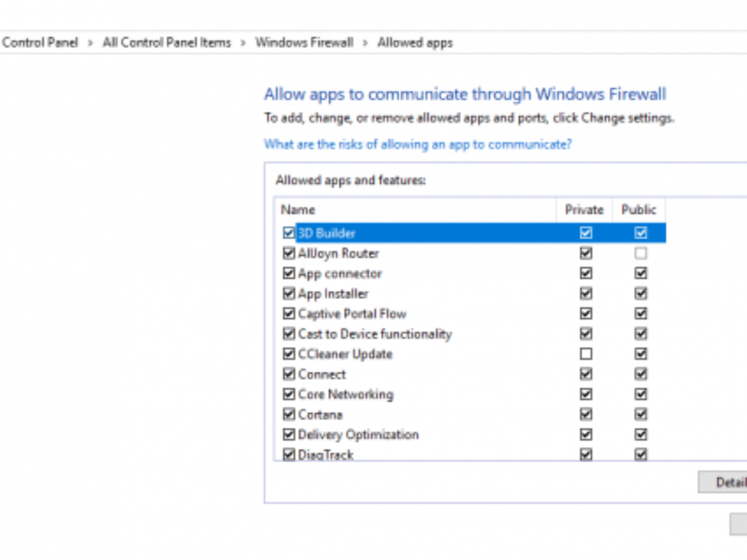Uncheck Private for Core Networking

(586, 394)
